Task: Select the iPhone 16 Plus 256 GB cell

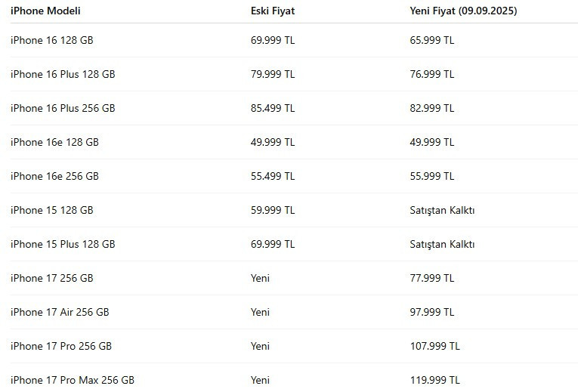Action: [x=63, y=108]
